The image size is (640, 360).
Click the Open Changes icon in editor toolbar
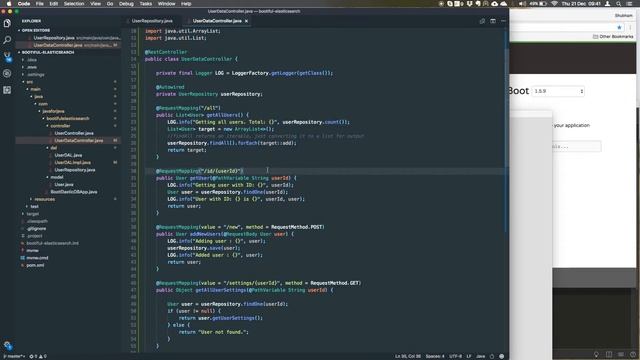click(482, 21)
